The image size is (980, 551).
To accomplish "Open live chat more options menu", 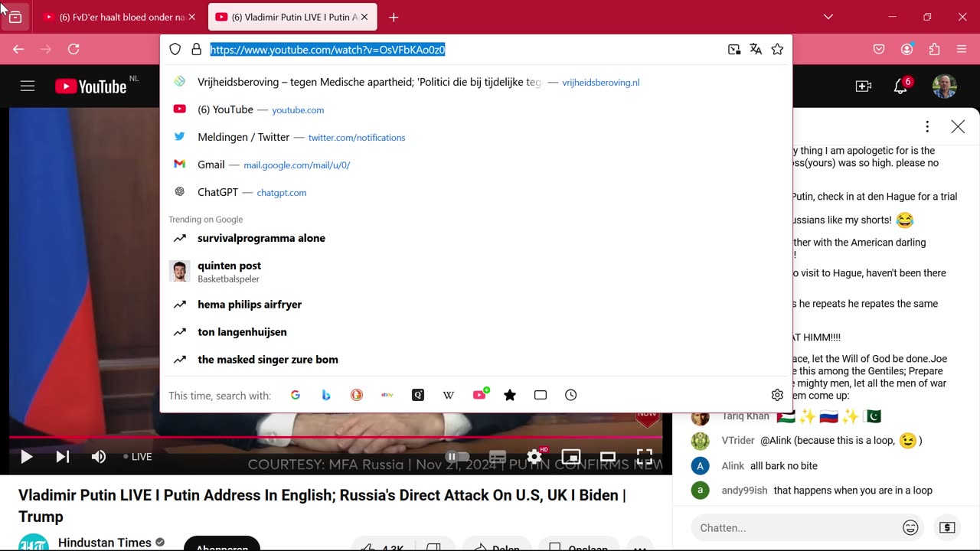I will (927, 126).
